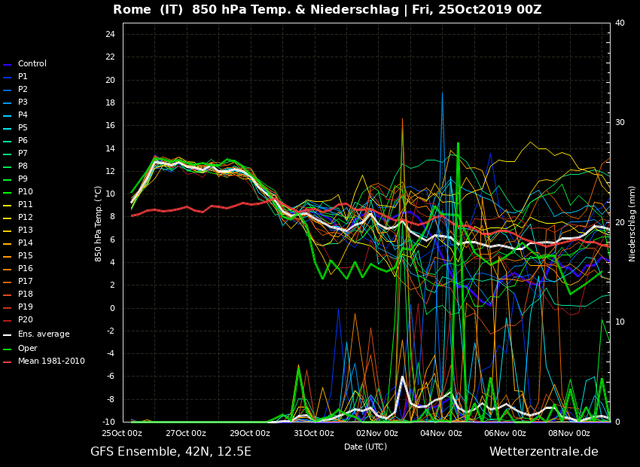Click the P13 legend label
This screenshot has width=640, height=467.
pyautogui.click(x=25, y=230)
